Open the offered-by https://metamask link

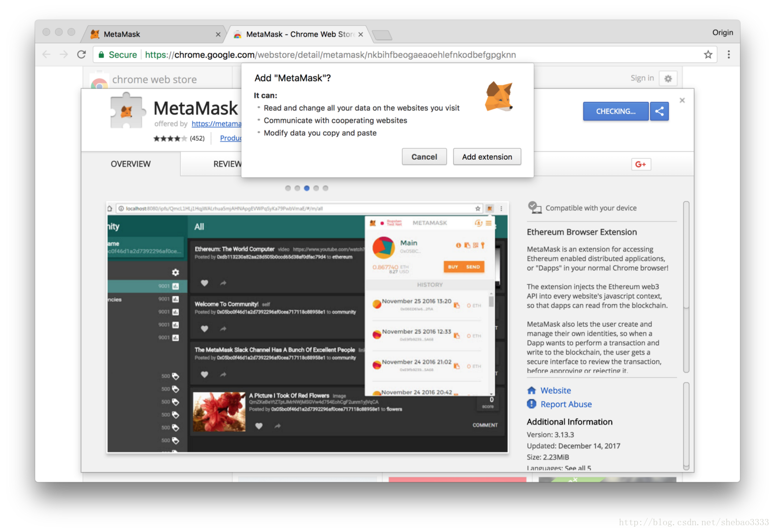point(217,124)
